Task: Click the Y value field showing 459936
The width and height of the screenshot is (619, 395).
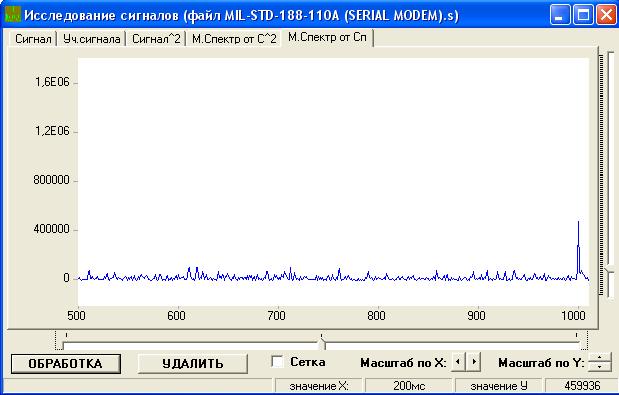Action: (582, 386)
